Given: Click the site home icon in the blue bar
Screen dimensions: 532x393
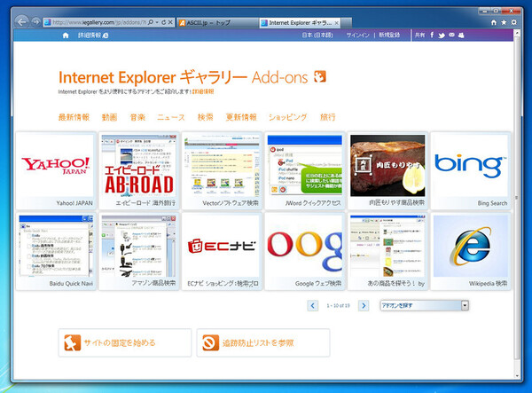Looking at the screenshot, I should (66, 35).
